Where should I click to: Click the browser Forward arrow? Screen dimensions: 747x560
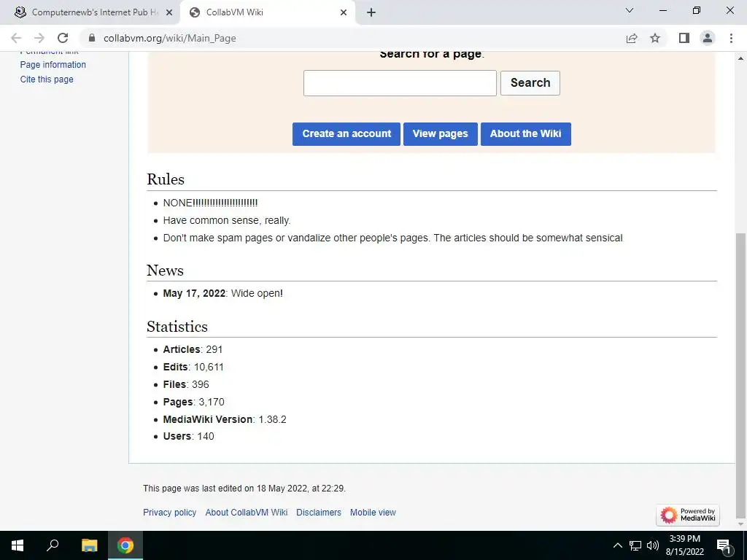coord(39,38)
